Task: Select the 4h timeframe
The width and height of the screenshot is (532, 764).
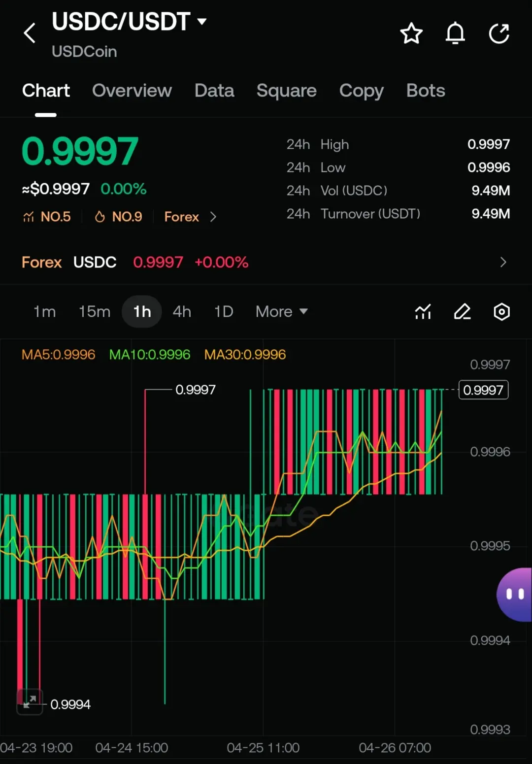Action: point(182,312)
